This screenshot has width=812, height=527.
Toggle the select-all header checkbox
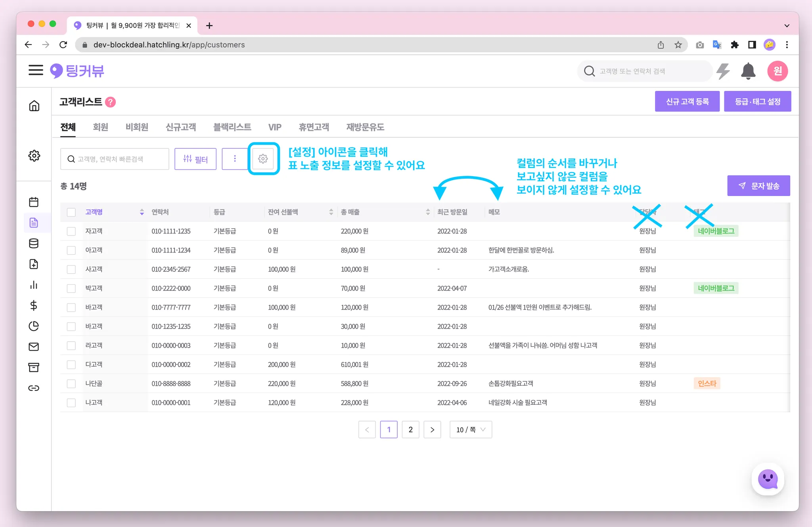[x=71, y=212]
